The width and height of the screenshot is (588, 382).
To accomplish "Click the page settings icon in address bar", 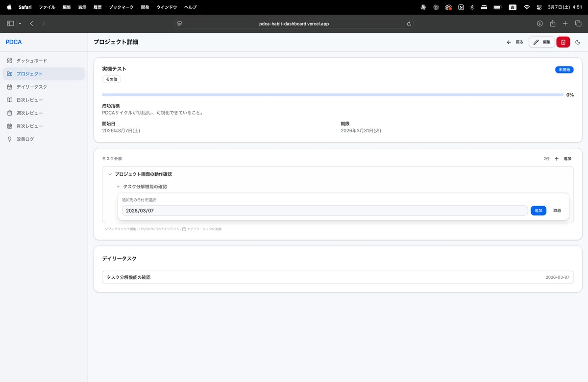I will (x=180, y=24).
